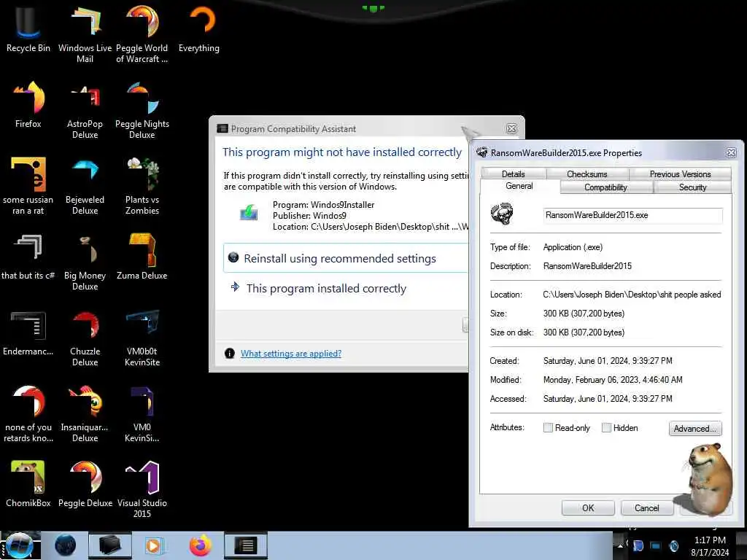Launch Windows Live Mail from desktop
The image size is (747, 560).
point(85,35)
